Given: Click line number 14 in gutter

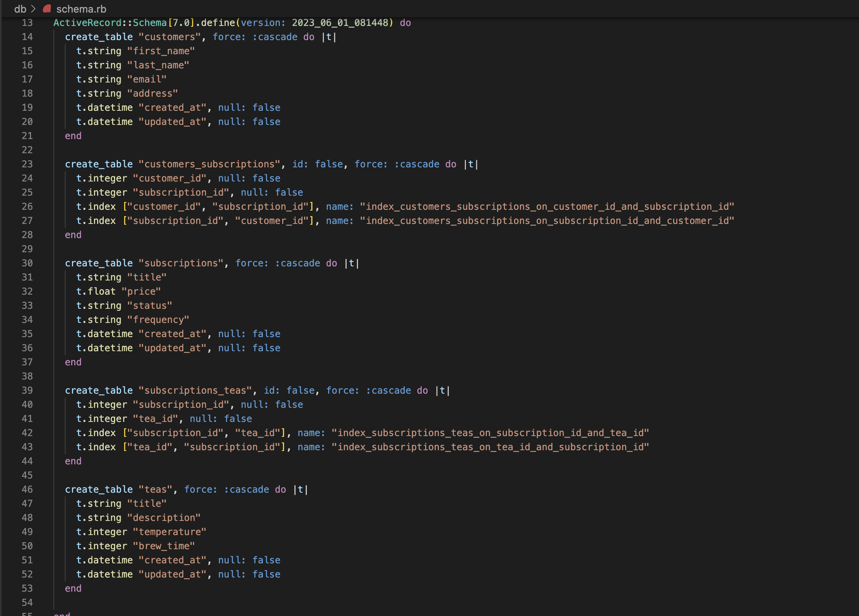Looking at the screenshot, I should (x=27, y=37).
